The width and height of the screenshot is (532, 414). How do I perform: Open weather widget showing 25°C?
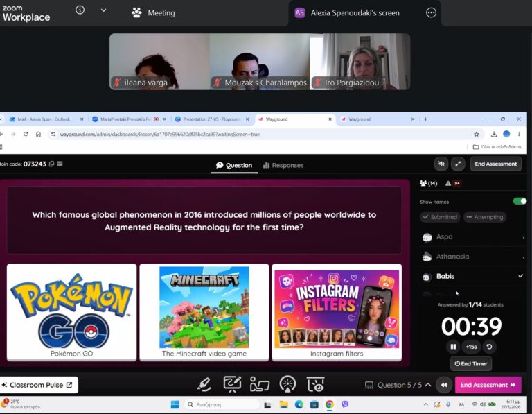(x=21, y=404)
